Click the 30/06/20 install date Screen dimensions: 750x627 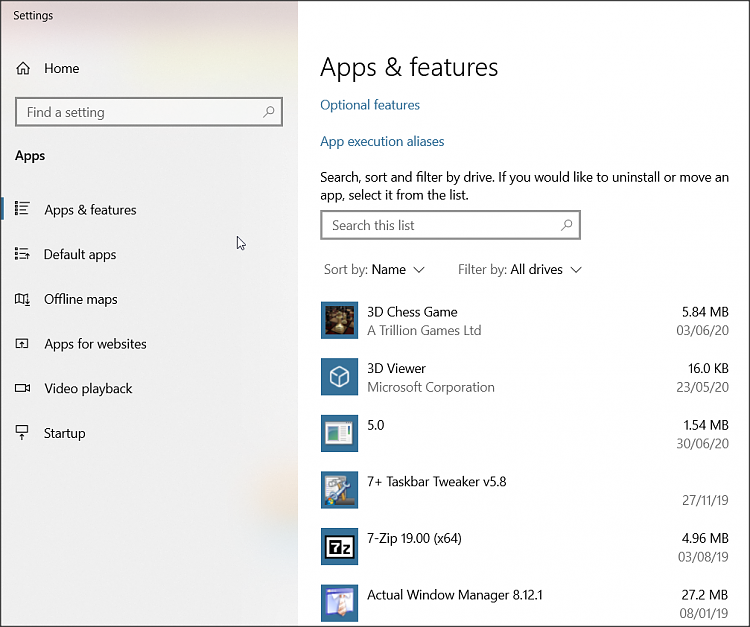pyautogui.click(x=702, y=444)
